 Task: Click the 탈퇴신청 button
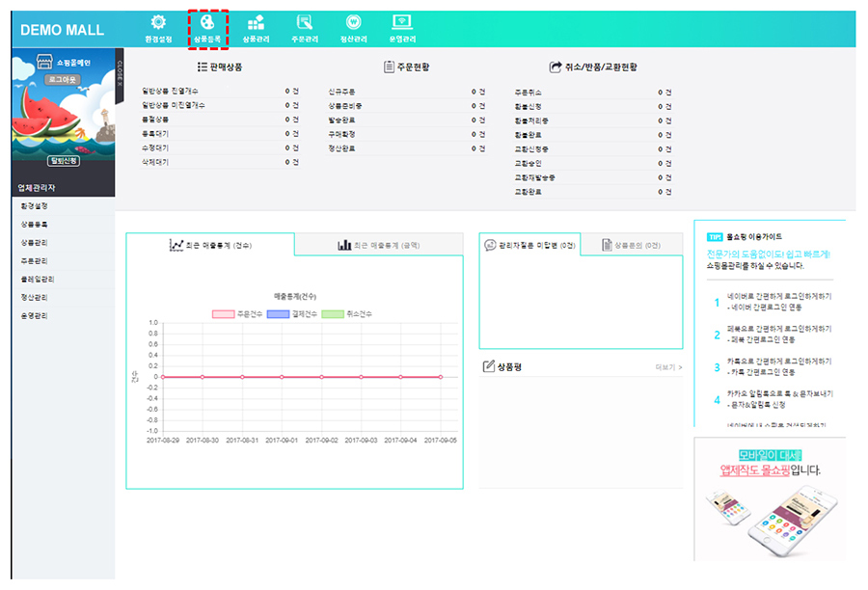click(x=63, y=160)
